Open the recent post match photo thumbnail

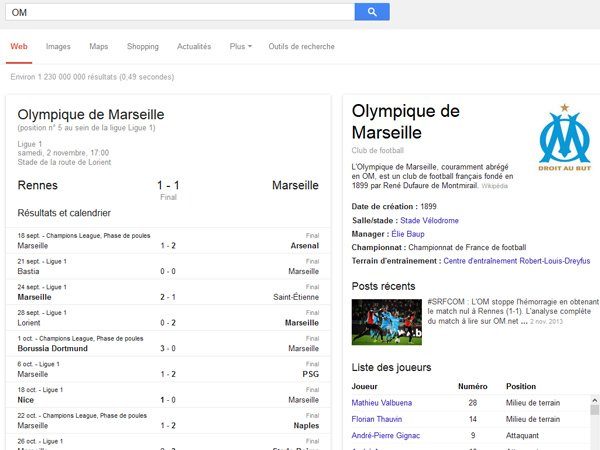coord(387,322)
